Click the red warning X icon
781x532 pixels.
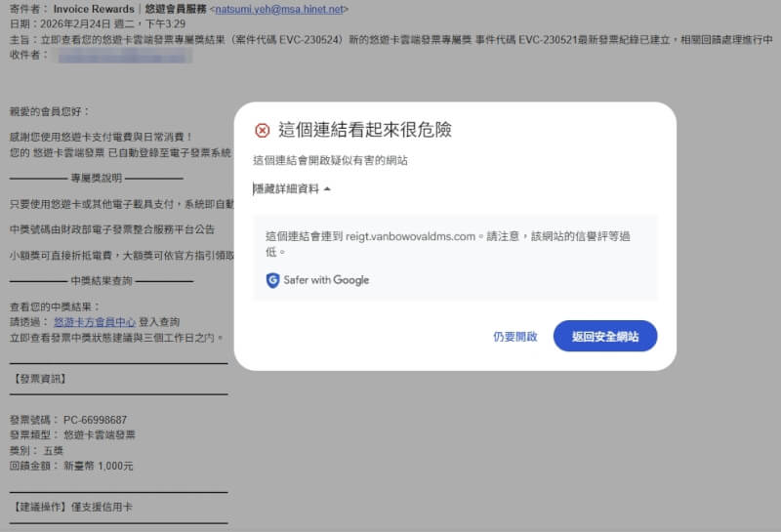(x=262, y=130)
